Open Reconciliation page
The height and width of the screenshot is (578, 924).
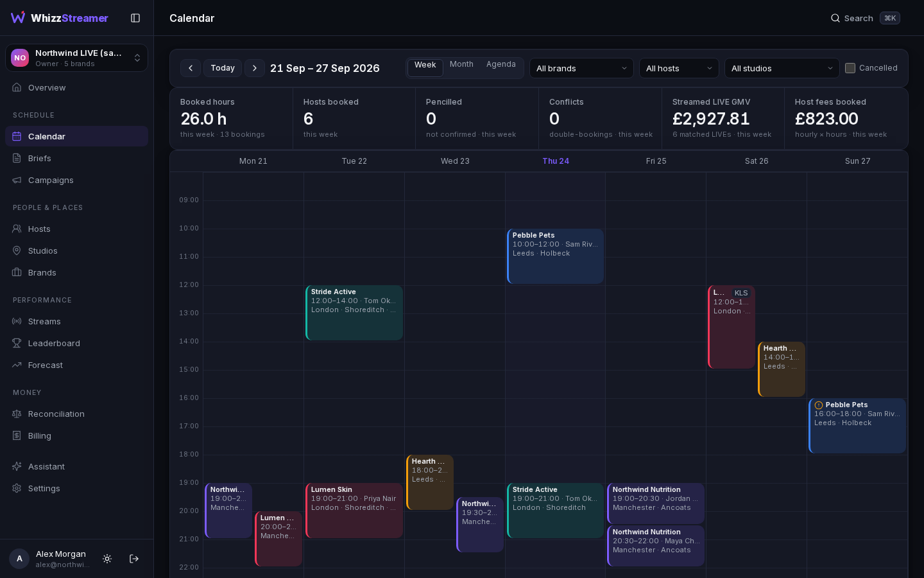(x=76, y=414)
